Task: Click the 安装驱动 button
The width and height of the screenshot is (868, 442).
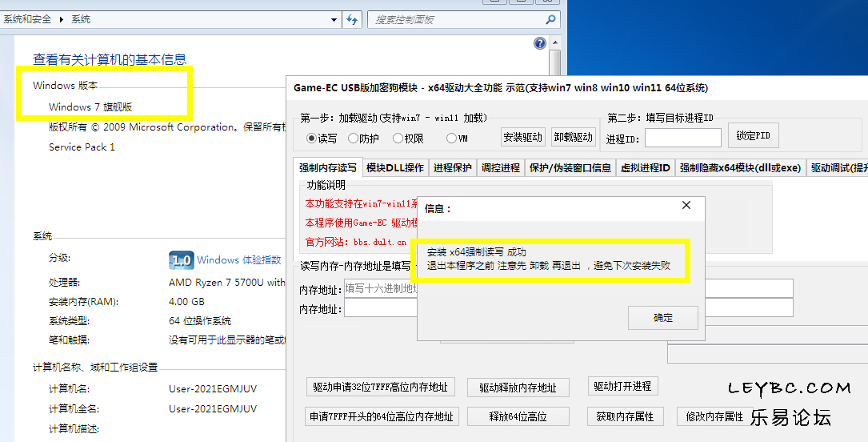Action: [522, 138]
